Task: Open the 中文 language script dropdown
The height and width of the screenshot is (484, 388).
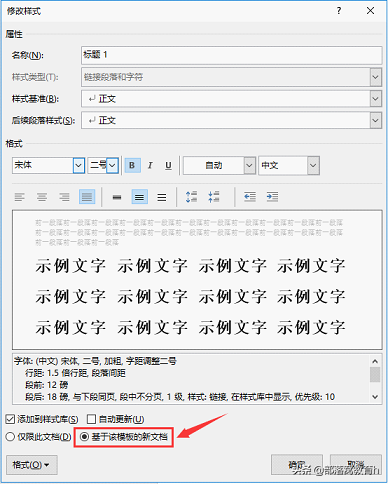Action: coord(313,165)
